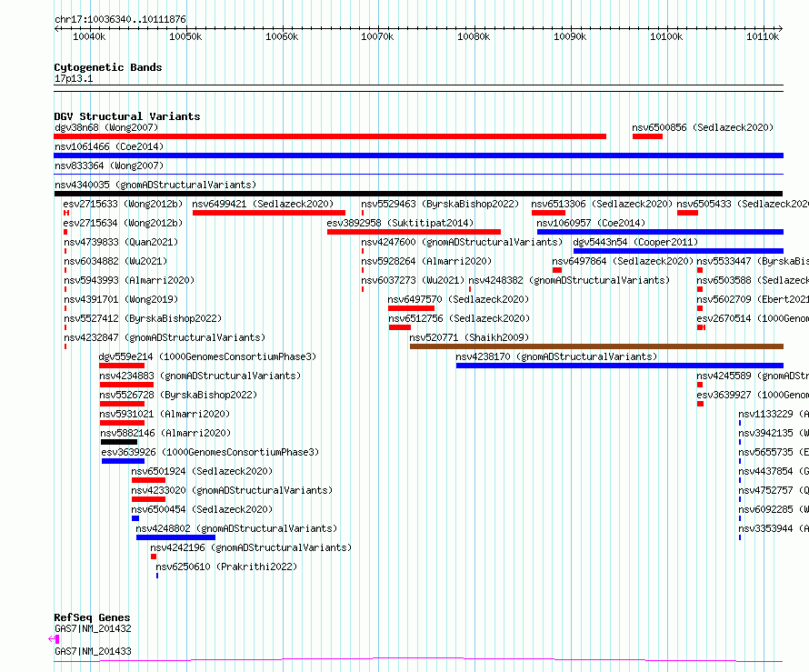809x672 pixels.
Task: Open the nsv5533447 variant label
Action: (753, 261)
